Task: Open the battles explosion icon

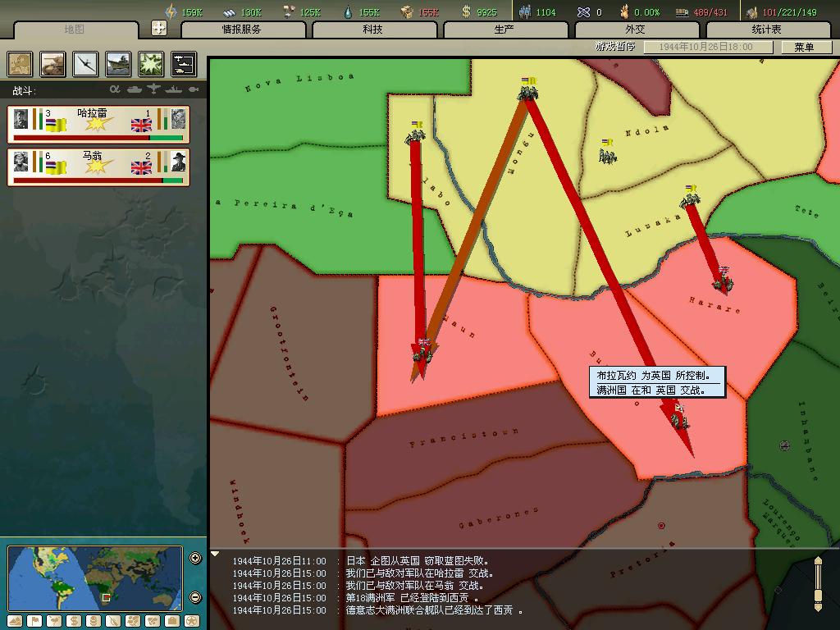Action: (x=151, y=64)
